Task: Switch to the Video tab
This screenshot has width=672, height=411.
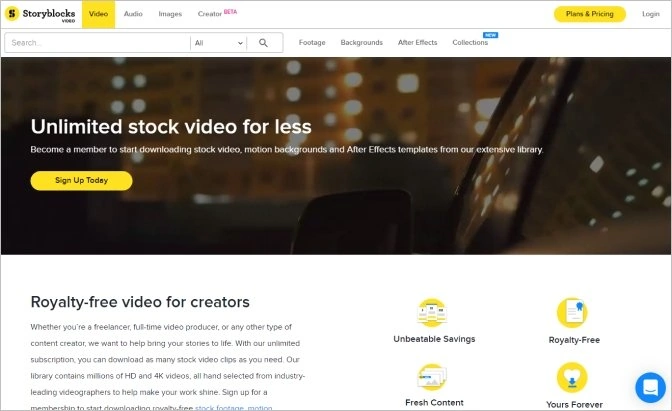Action: click(x=99, y=14)
